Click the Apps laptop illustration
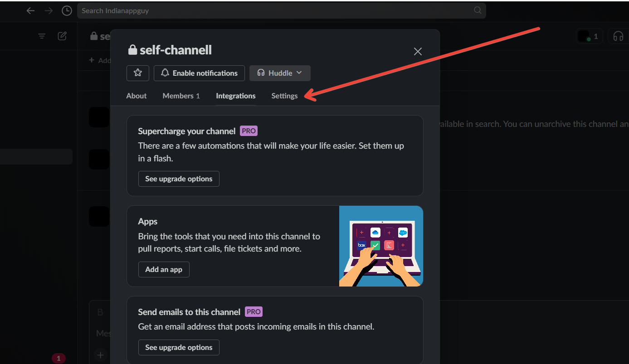 pyautogui.click(x=381, y=246)
